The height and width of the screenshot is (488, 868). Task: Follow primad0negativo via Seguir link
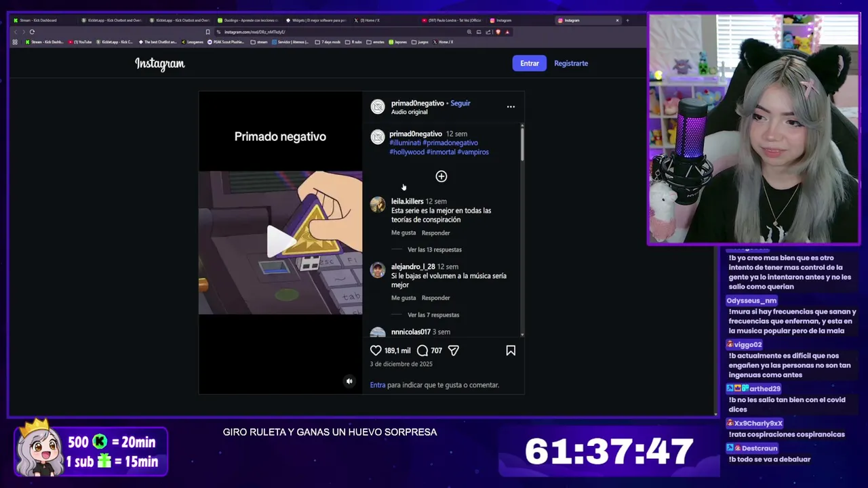460,103
